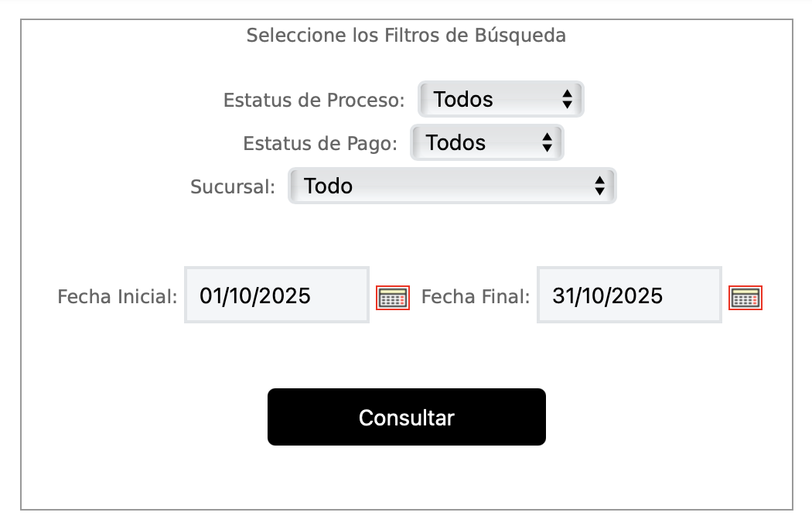Click the arrows on the Estatus de Proceso selector
This screenshot has width=812, height=526.
point(567,99)
